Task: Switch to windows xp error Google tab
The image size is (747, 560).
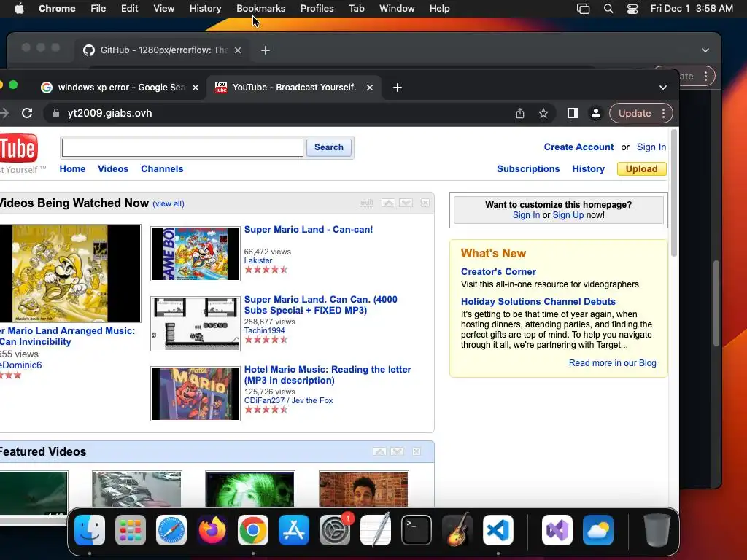Action: point(119,87)
